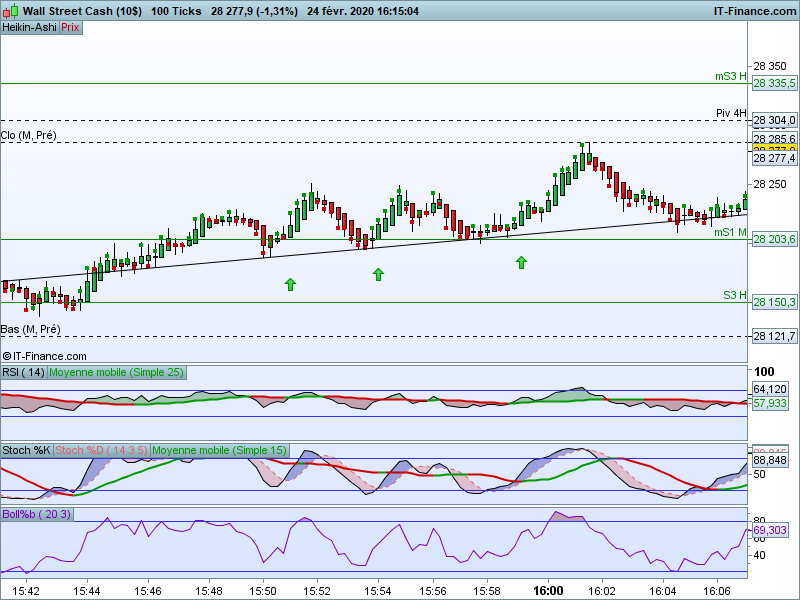Select the Moyenne mobile (Simple 15) label
The width and height of the screenshot is (800, 600).
point(220,451)
